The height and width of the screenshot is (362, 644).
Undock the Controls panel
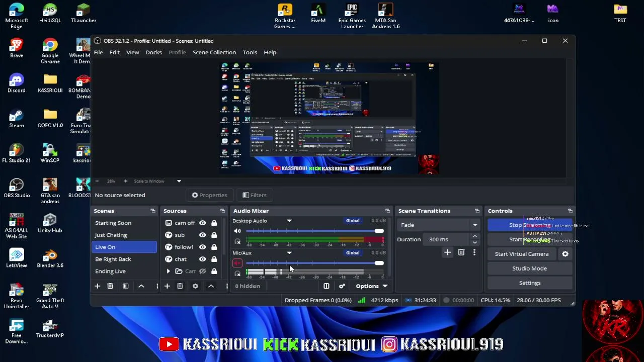point(570,211)
